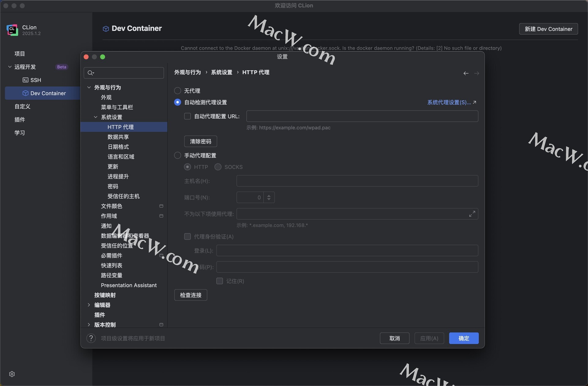Screen dimensions: 588x386
Task: Click the search magnifier icon in settings
Action: coord(91,73)
